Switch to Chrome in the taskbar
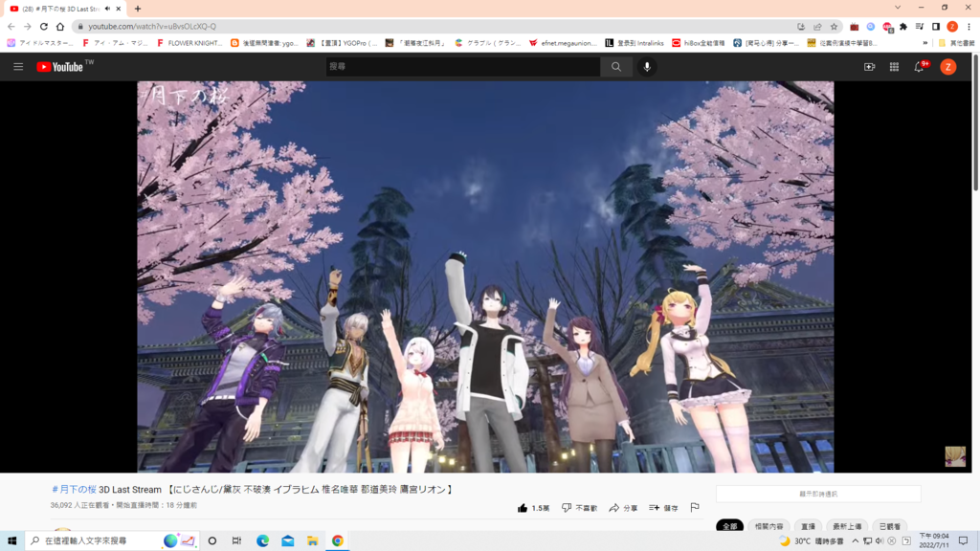Screen dimensions: 980x551 [x=338, y=540]
